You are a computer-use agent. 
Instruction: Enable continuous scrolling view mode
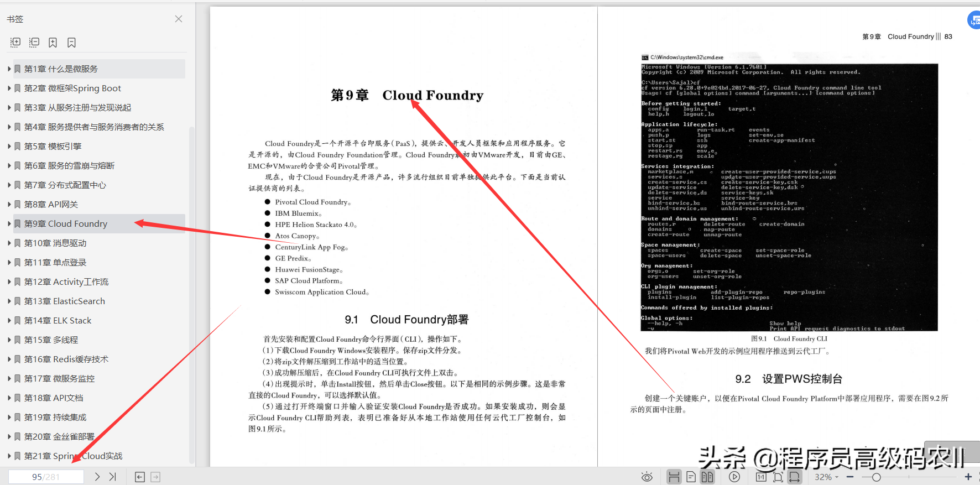(x=674, y=477)
